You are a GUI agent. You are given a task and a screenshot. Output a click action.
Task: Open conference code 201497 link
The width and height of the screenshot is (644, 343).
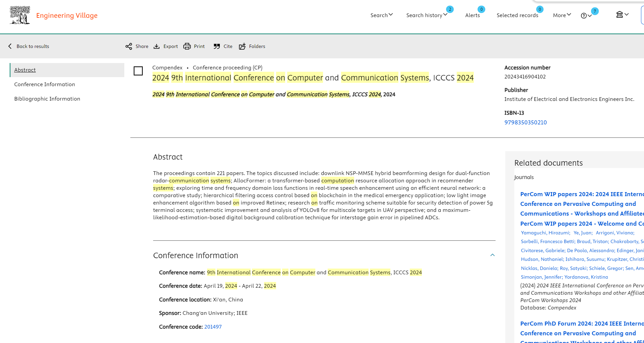[213, 327]
